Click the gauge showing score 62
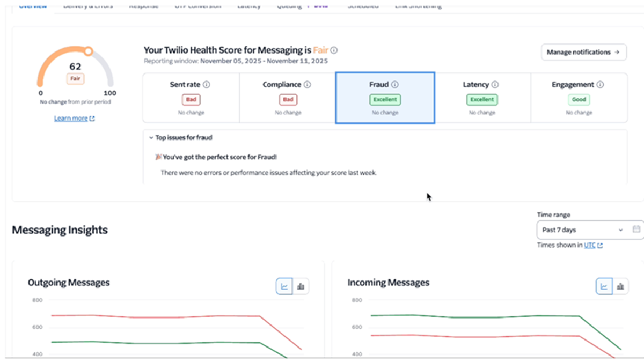Screen dimensions: 644x362 pos(75,67)
